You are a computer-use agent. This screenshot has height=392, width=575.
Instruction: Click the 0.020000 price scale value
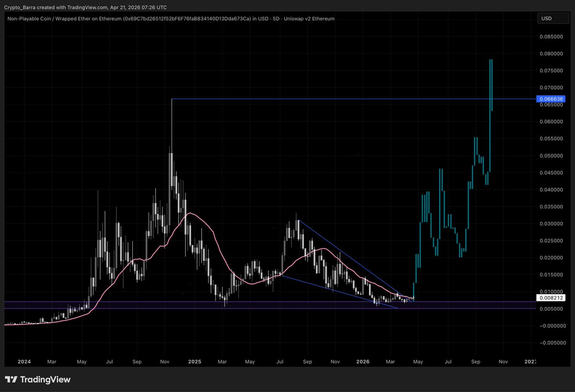tap(552, 258)
